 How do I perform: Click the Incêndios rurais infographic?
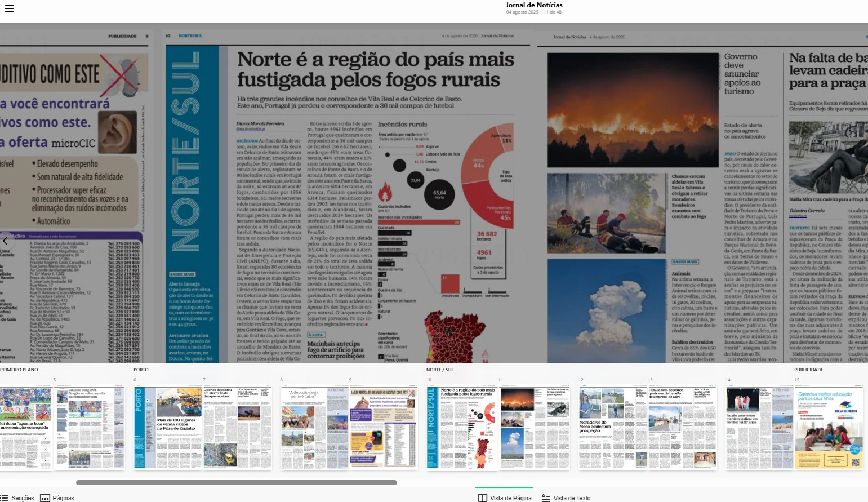coord(445,225)
